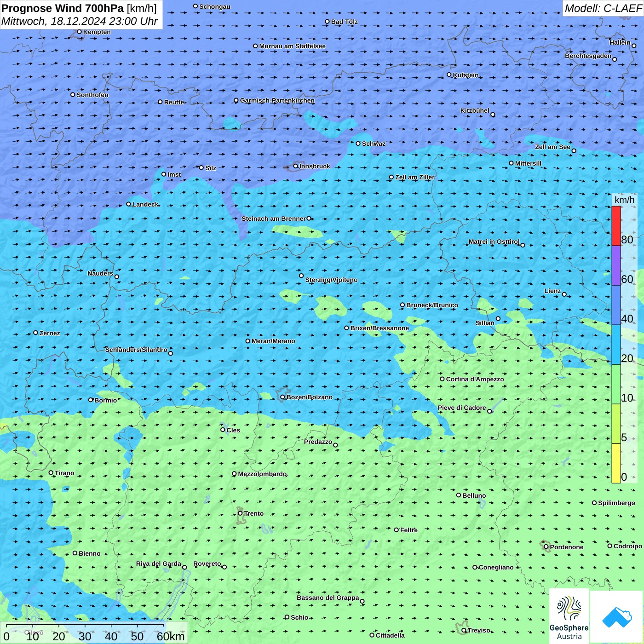Click the 'Bormio' label
The image size is (644, 644).
click(105, 400)
